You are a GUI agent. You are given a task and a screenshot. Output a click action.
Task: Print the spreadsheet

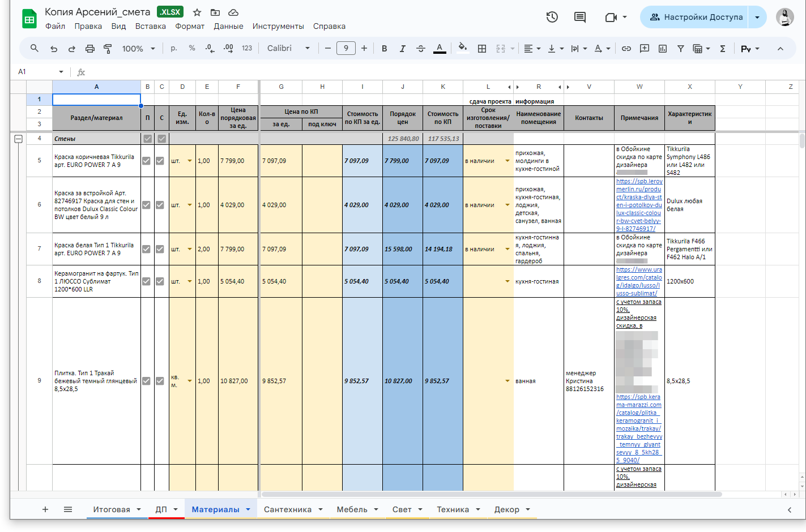90,49
